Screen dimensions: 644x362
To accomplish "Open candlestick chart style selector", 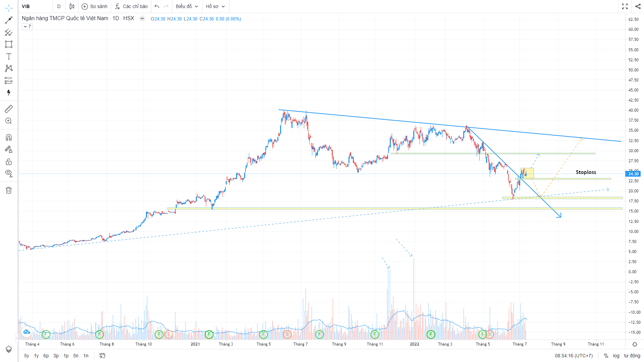I will [72, 6].
